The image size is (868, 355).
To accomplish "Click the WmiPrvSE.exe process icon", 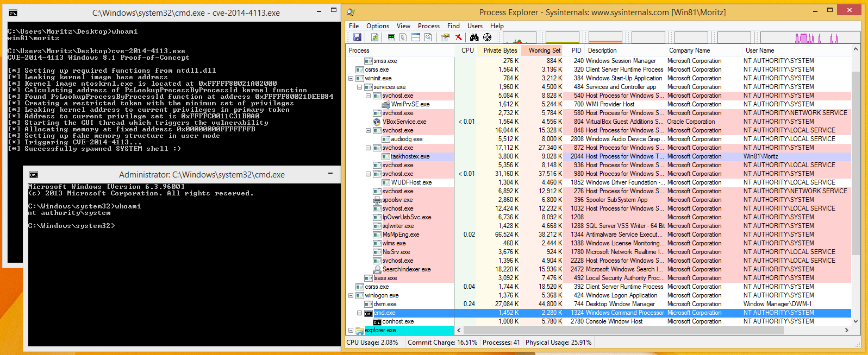I will coord(386,104).
